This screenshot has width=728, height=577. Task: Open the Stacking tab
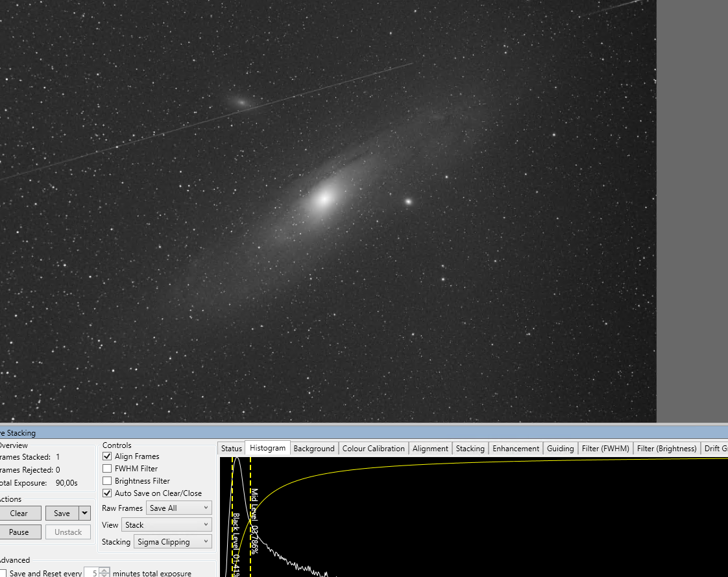click(x=470, y=449)
